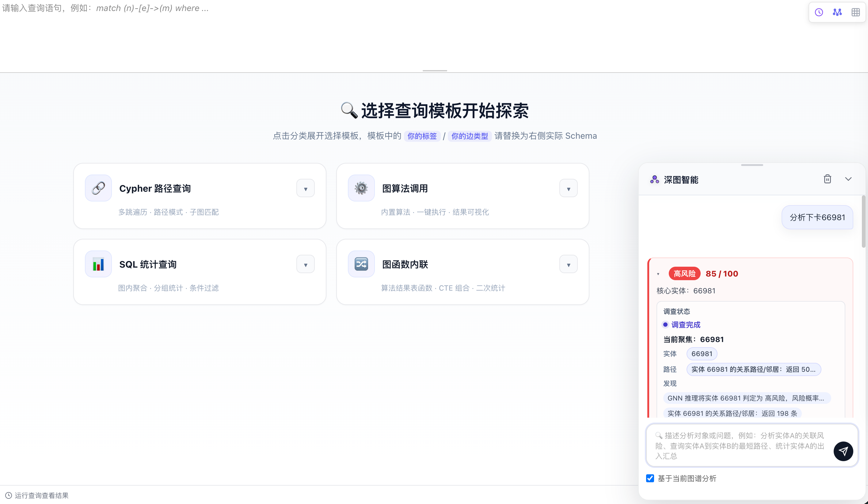
Task: Click the graph function inline shuffle icon
Action: (361, 264)
